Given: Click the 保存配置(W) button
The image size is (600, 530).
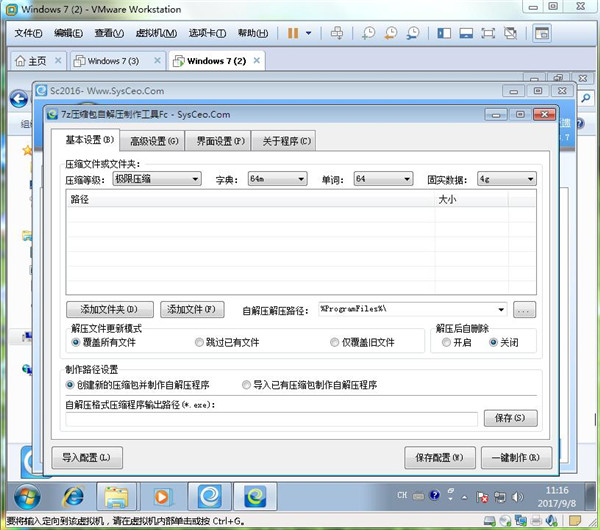Looking at the screenshot, I should (440, 457).
